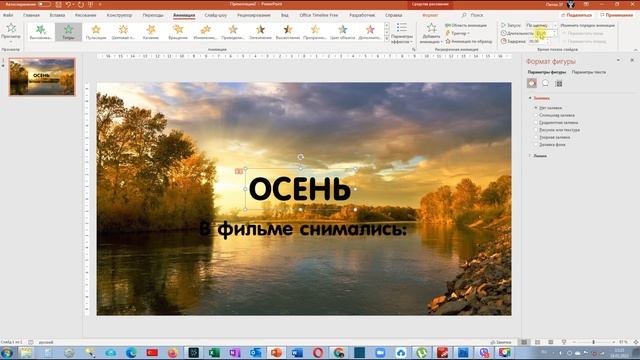
Task: Select the Цвет объекта animation
Action: (342, 32)
